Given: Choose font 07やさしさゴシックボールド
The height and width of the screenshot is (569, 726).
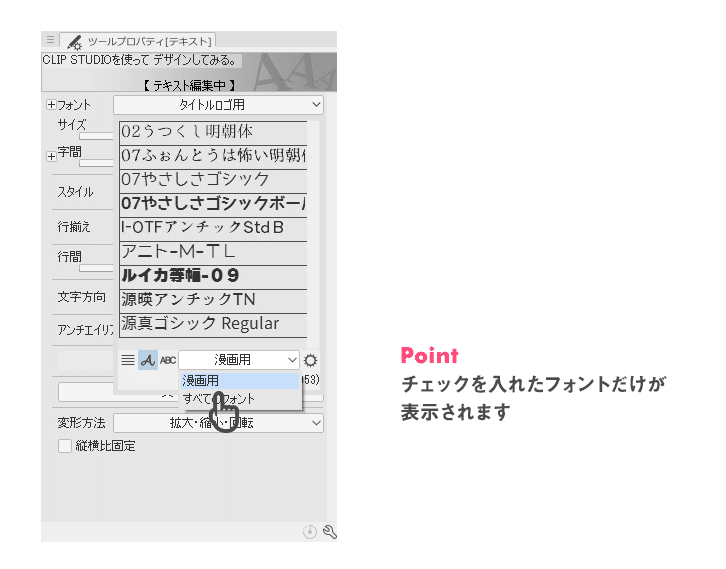Looking at the screenshot, I should 213,205.
